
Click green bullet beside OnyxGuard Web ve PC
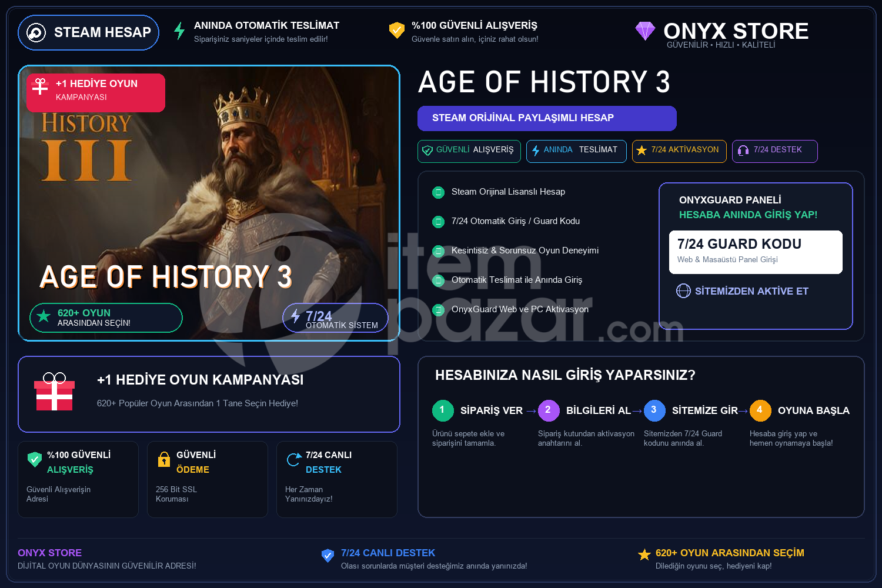[438, 310]
